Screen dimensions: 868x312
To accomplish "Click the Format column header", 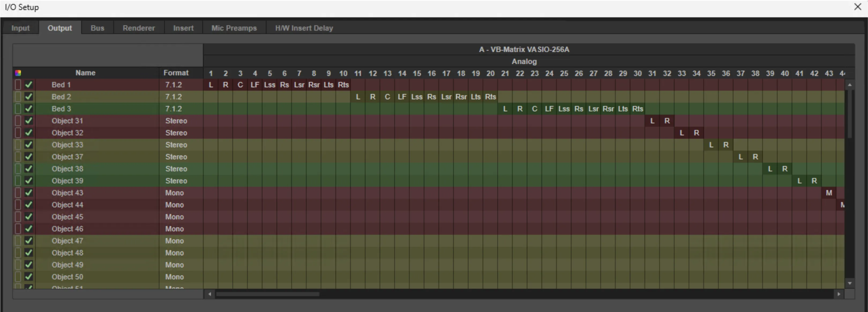I will pyautogui.click(x=176, y=73).
